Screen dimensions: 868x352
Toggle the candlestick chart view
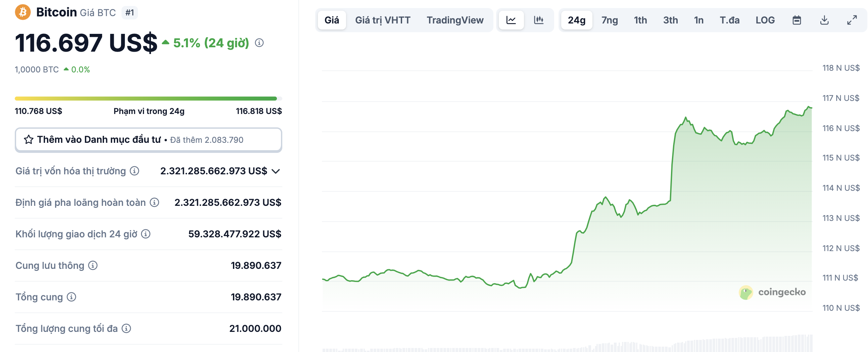pos(539,20)
